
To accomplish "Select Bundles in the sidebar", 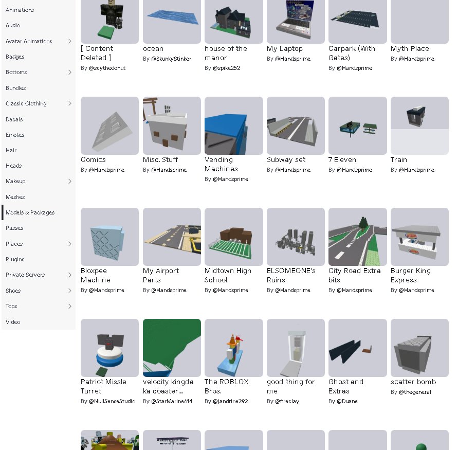I will (x=16, y=88).
